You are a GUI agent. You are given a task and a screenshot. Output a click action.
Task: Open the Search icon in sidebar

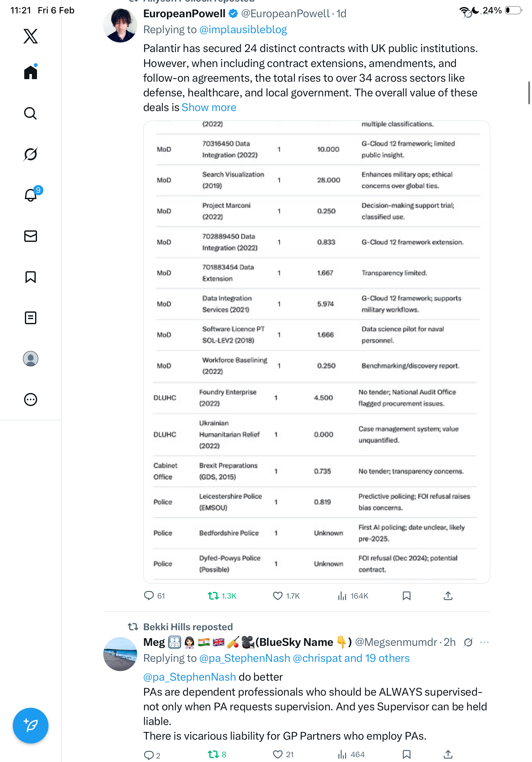31,113
